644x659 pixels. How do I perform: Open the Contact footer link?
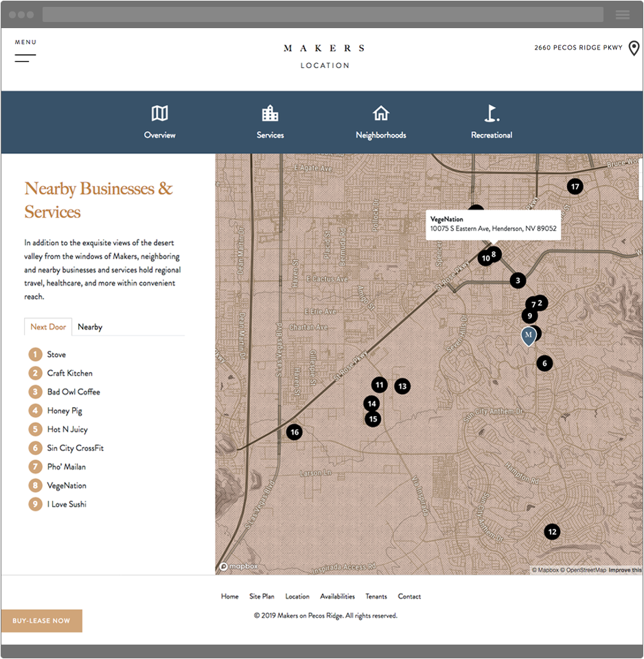[x=409, y=597]
